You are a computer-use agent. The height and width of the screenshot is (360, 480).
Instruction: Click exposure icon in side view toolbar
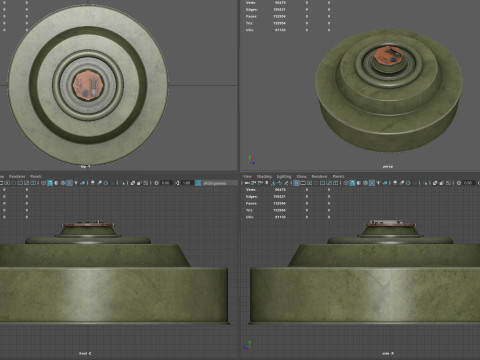pos(459,183)
